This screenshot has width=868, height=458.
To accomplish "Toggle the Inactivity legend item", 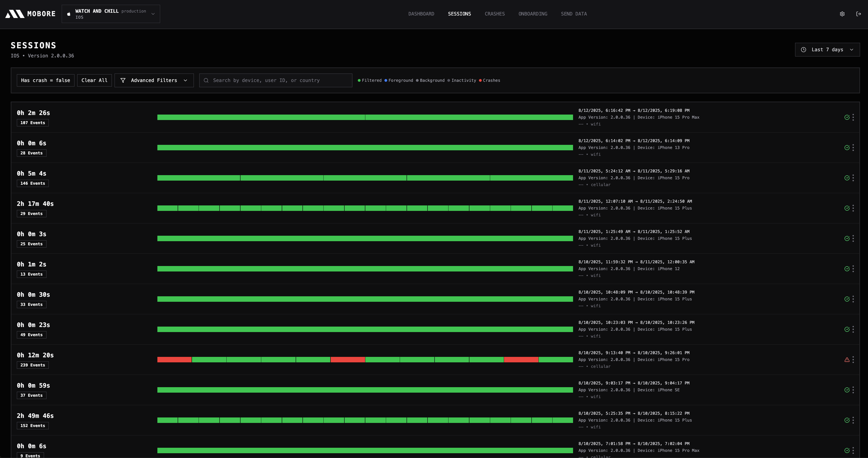I will [x=462, y=80].
